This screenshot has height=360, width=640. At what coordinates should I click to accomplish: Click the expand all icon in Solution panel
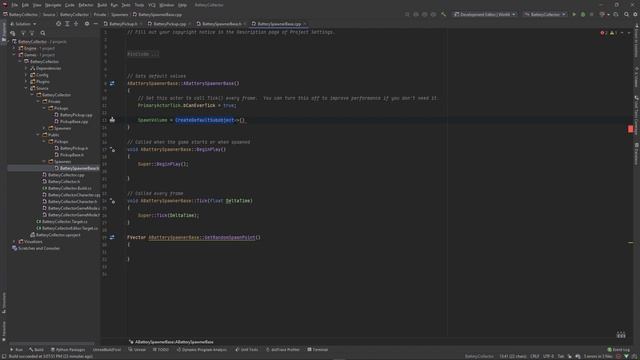pos(67,24)
